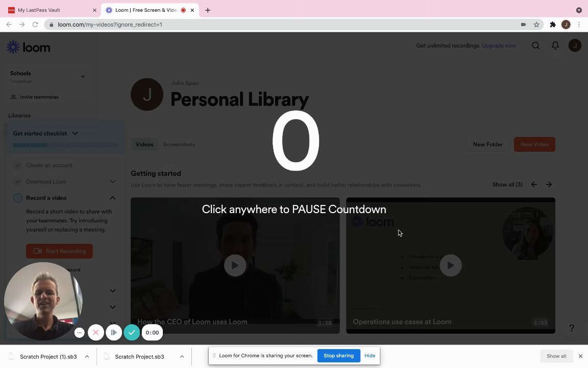Cancel the recording with the red X button
588x368 pixels.
[x=95, y=332]
